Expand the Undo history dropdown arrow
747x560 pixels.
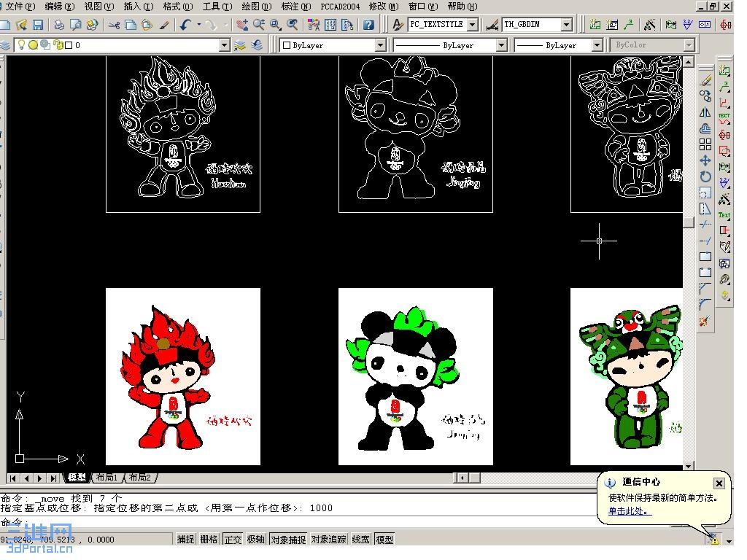coord(198,24)
